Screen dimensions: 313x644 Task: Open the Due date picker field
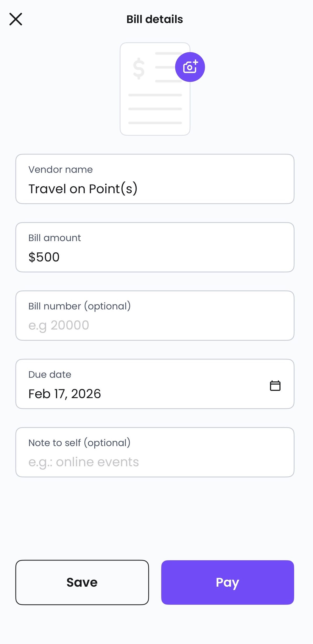(x=155, y=384)
